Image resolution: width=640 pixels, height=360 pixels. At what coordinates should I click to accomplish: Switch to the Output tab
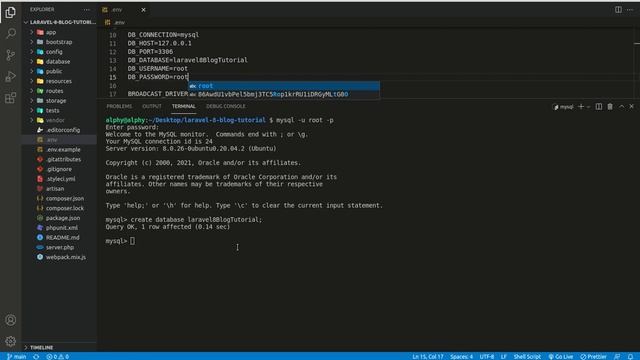point(152,106)
